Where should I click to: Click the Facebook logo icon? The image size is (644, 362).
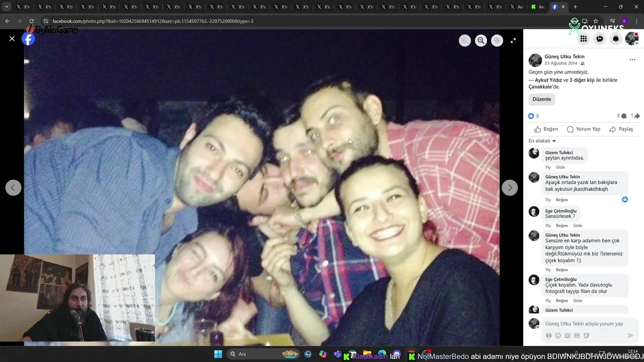tap(29, 39)
